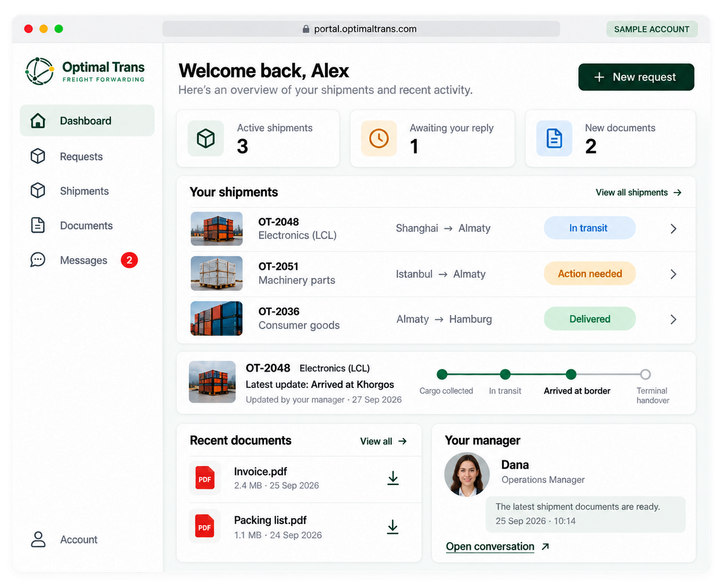Click the Cargo collected progress dot
Image resolution: width=722 pixels, height=588 pixels.
442,374
